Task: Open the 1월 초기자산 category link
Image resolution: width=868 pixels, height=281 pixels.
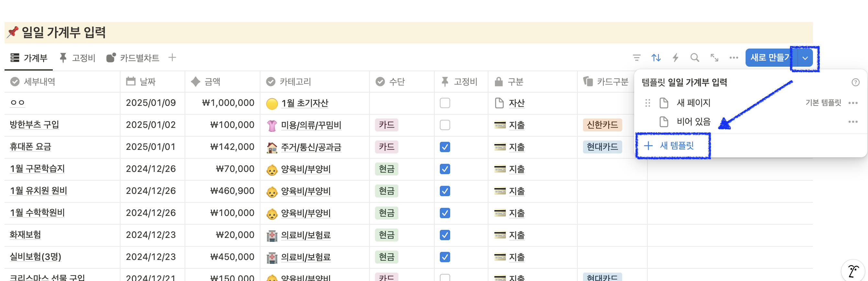Action: 304,103
